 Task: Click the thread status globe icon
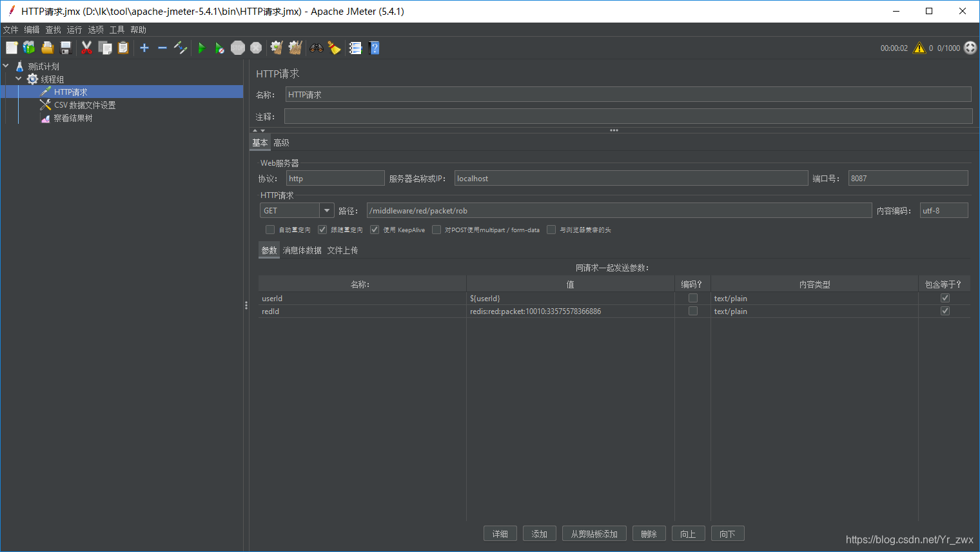970,48
